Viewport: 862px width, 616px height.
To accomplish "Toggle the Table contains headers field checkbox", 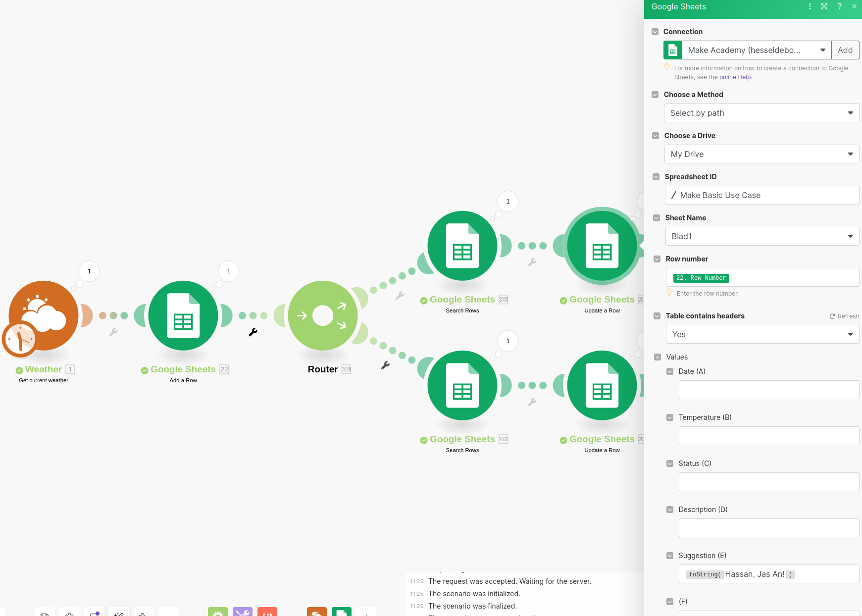I will tap(657, 316).
